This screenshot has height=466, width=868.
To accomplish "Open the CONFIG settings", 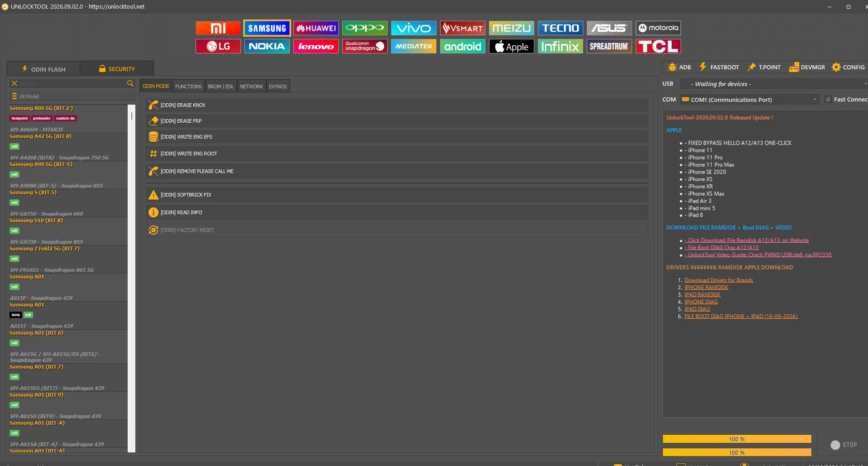I will [x=848, y=67].
